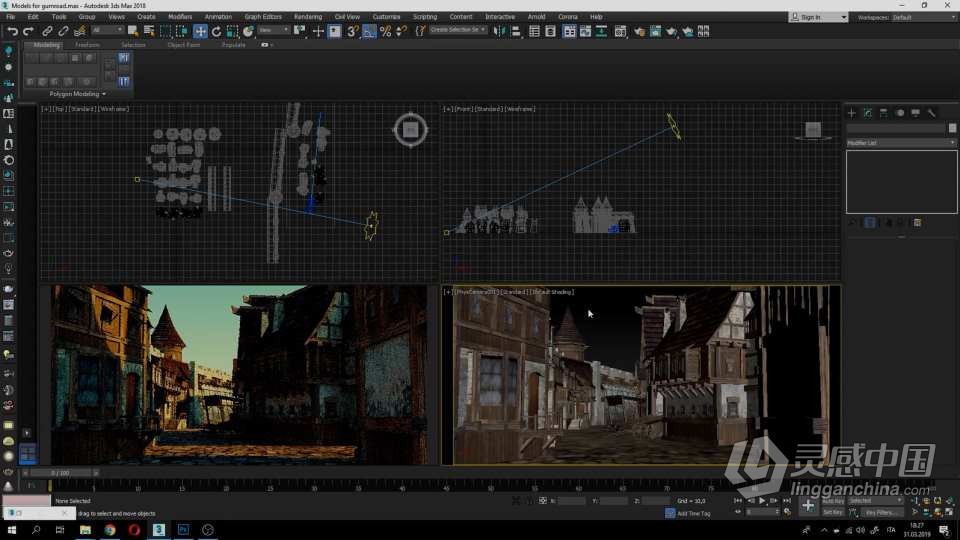
Task: Open the selection filter All dropdown
Action: tap(107, 30)
